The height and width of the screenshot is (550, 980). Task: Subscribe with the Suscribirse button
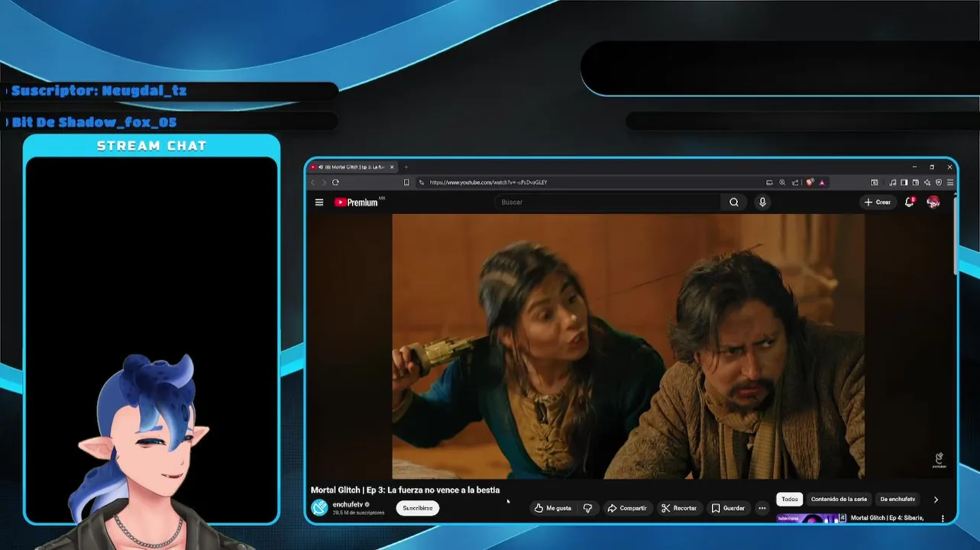tap(418, 508)
